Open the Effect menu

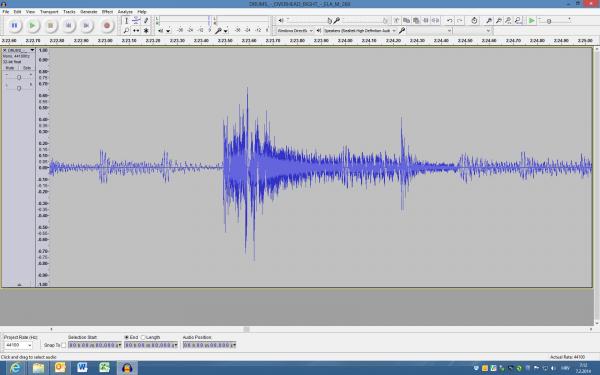click(107, 12)
